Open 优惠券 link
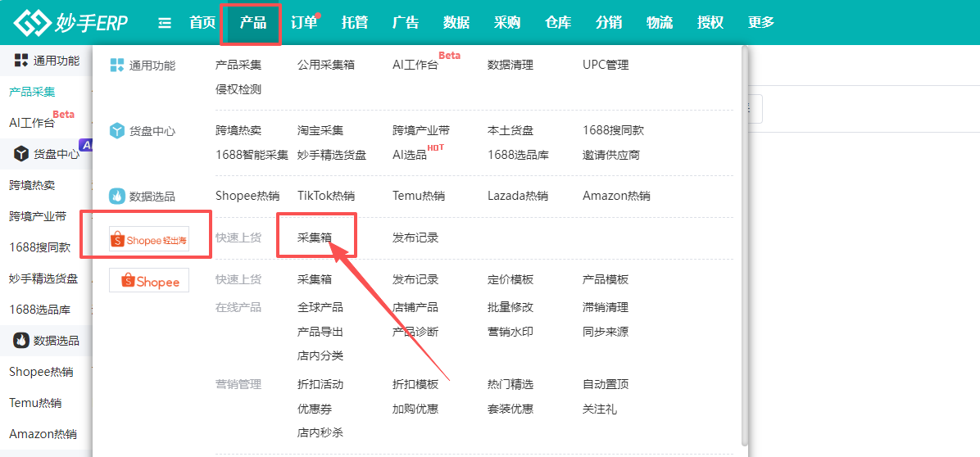 tap(315, 409)
